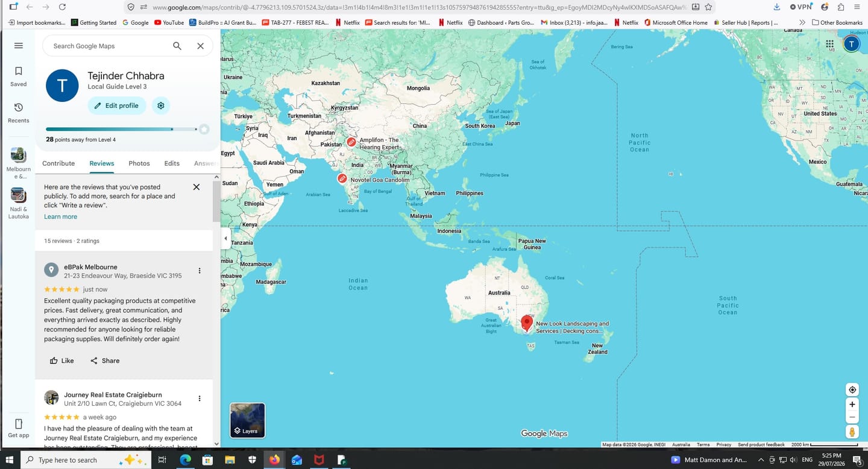Click Send product feedback link

tap(761, 445)
